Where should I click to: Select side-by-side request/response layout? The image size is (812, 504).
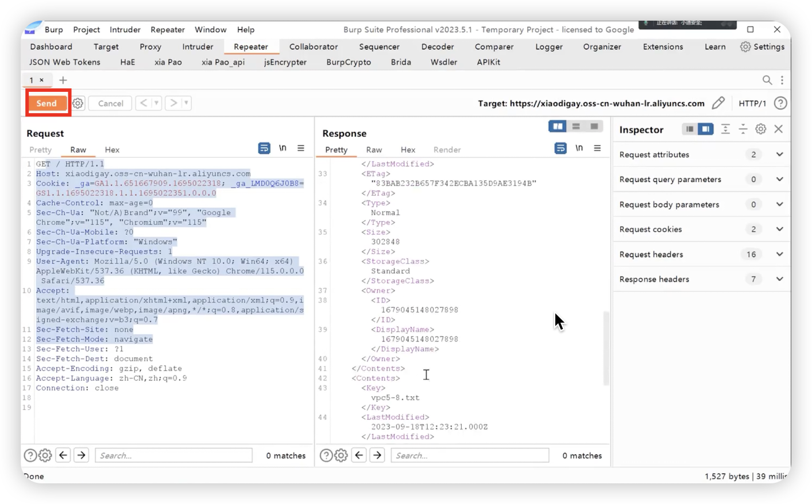click(x=558, y=126)
